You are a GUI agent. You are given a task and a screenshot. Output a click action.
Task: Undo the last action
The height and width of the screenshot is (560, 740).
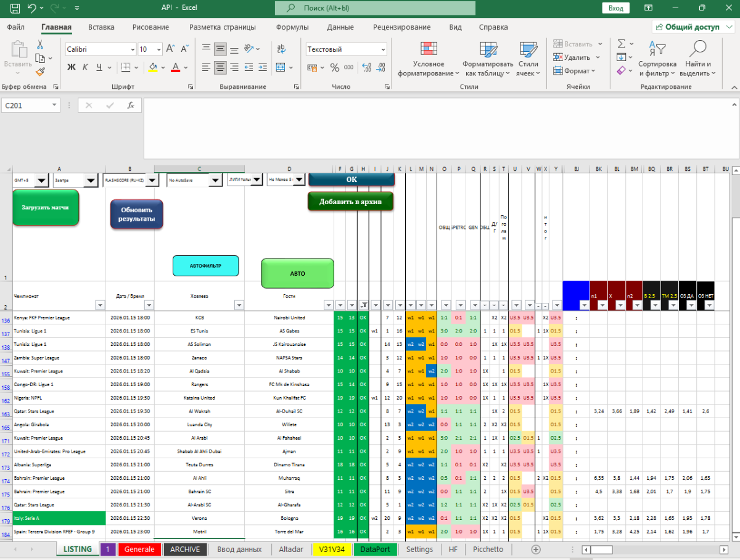point(32,8)
